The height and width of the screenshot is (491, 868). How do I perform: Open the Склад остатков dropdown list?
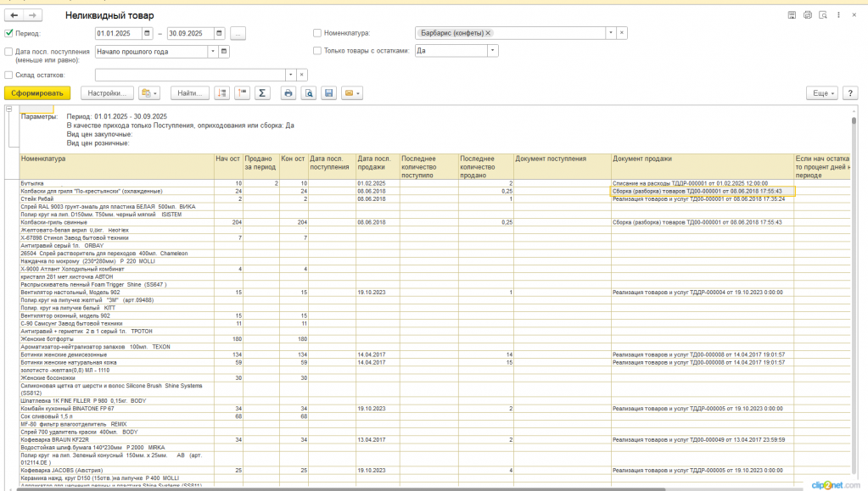pyautogui.click(x=291, y=75)
